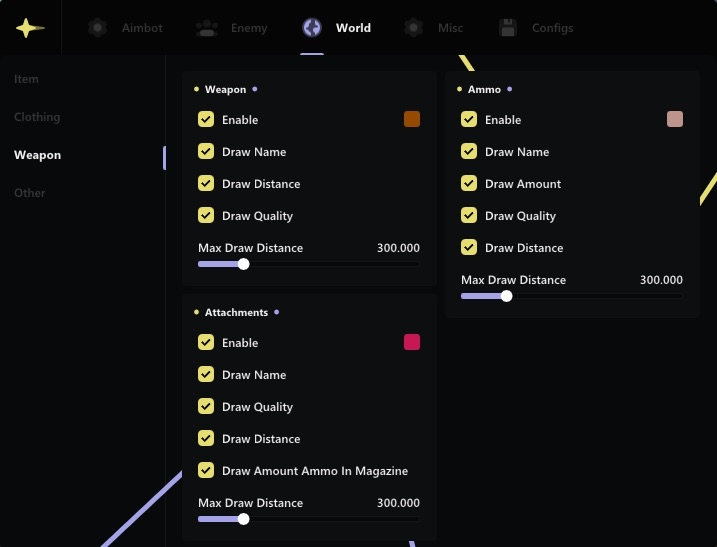Click the Misc gear icon
The height and width of the screenshot is (547, 717).
(x=414, y=28)
